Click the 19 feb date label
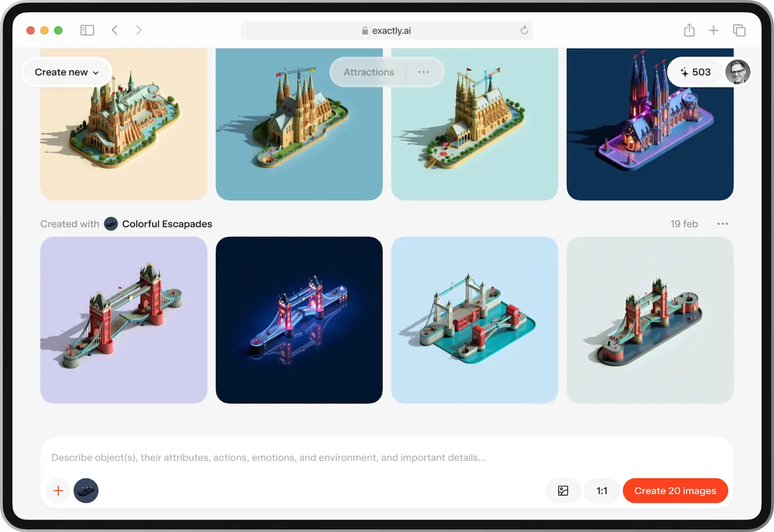This screenshot has height=532, width=774. click(x=684, y=224)
